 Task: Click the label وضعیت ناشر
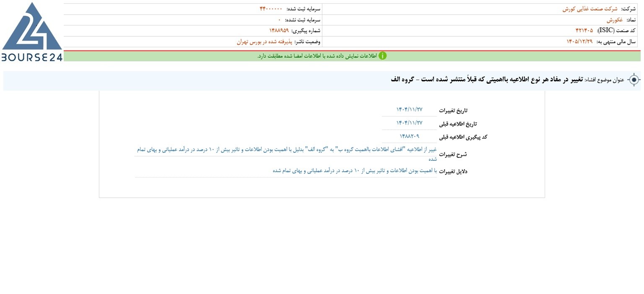[x=307, y=41]
